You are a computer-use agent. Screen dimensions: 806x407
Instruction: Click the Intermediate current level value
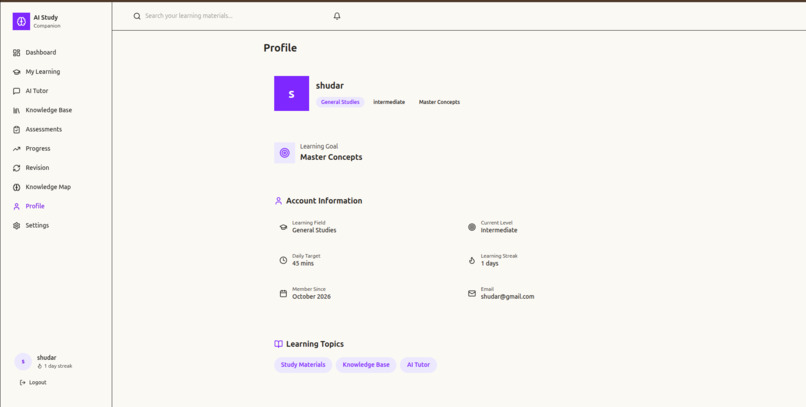click(499, 230)
